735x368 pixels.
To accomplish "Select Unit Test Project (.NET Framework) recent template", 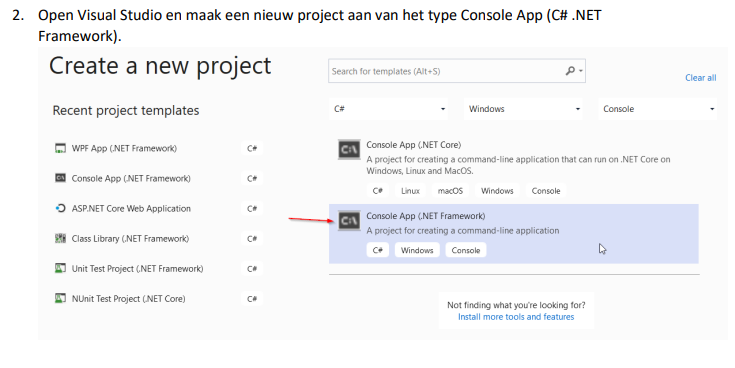I will tap(137, 269).
